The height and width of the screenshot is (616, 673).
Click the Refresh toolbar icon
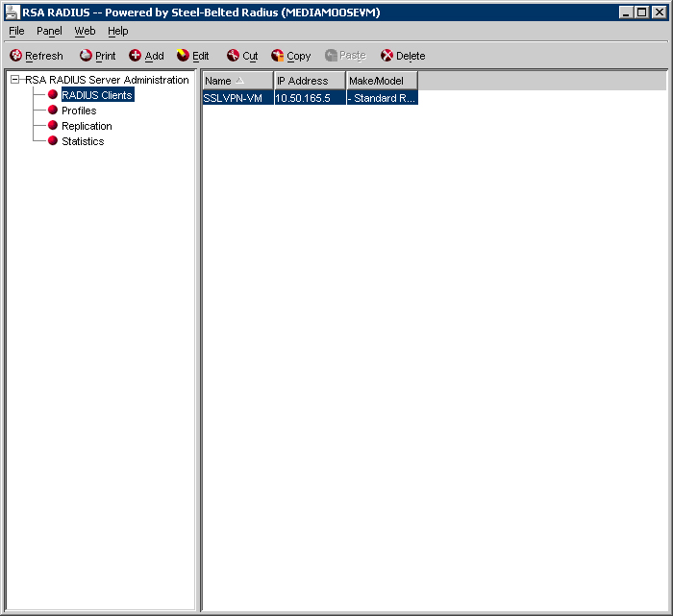coord(16,56)
